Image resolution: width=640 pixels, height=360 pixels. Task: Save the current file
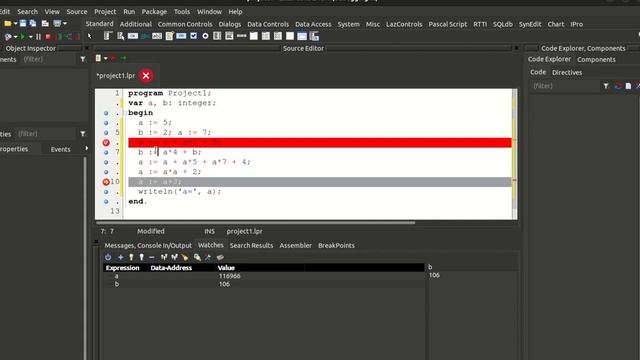[23, 23]
